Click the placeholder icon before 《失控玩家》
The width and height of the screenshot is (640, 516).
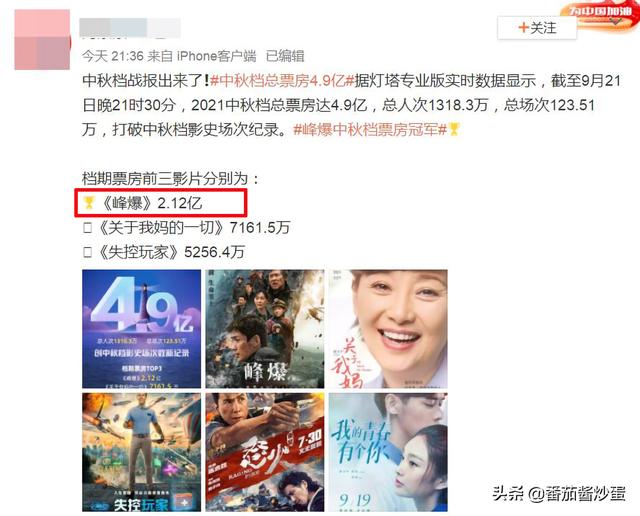87,252
